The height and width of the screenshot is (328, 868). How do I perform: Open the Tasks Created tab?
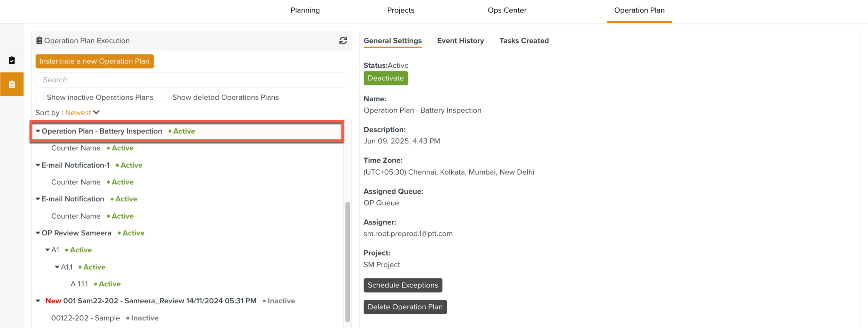point(524,41)
